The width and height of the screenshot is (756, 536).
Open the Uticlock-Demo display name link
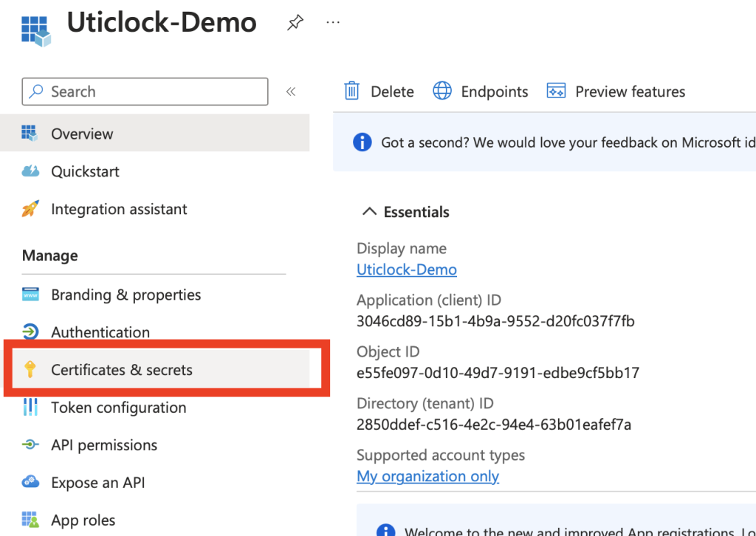point(407,269)
